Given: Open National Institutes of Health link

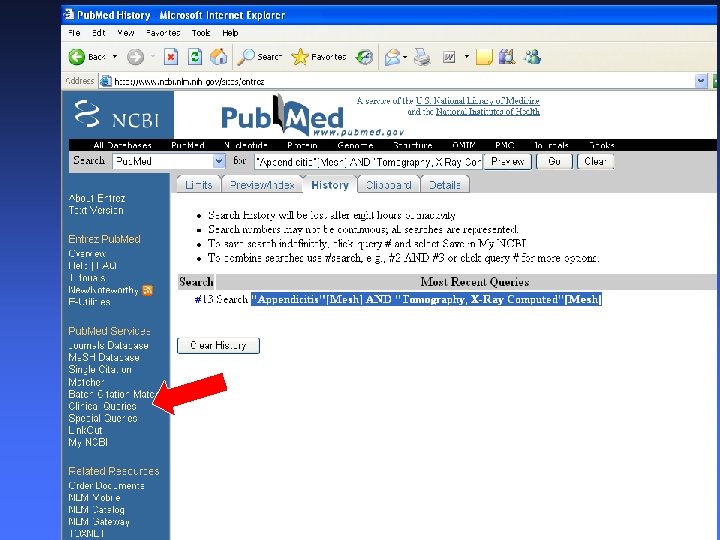Looking at the screenshot, I should 488,112.
